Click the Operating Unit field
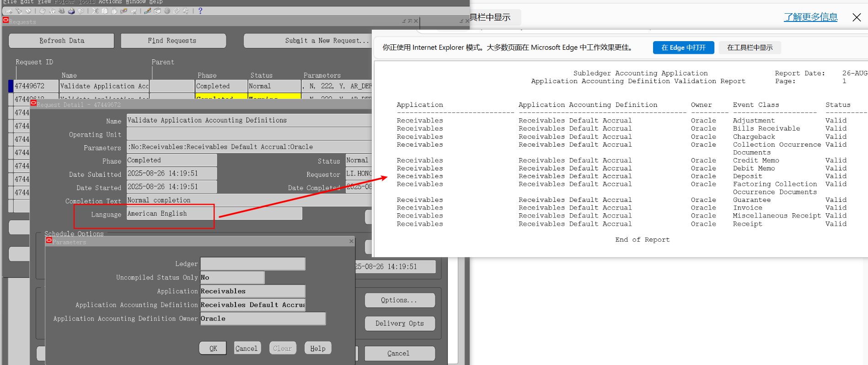This screenshot has width=868, height=365. [x=249, y=134]
